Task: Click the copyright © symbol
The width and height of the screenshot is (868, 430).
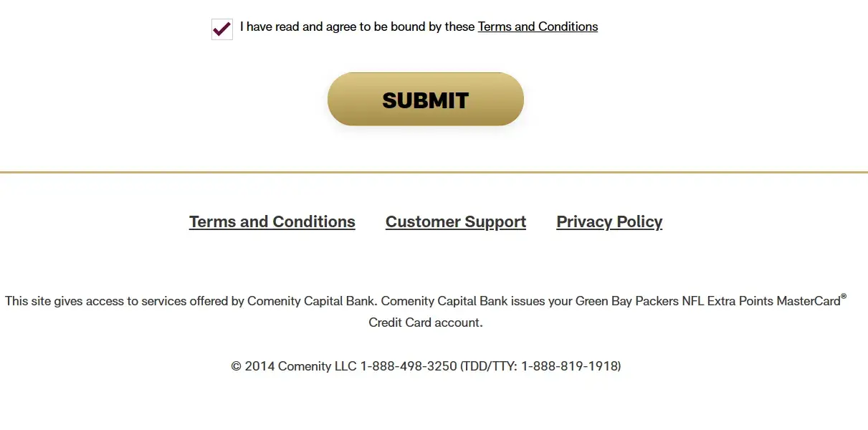Action: click(x=236, y=366)
